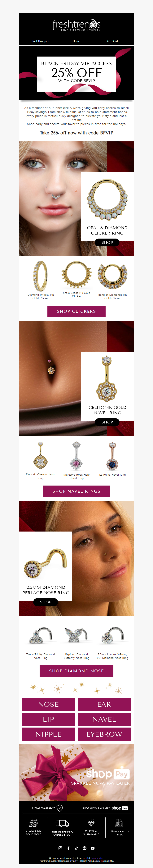Go to the Gift Guide menu link
The width and height of the screenshot is (153, 868).
click(x=112, y=41)
